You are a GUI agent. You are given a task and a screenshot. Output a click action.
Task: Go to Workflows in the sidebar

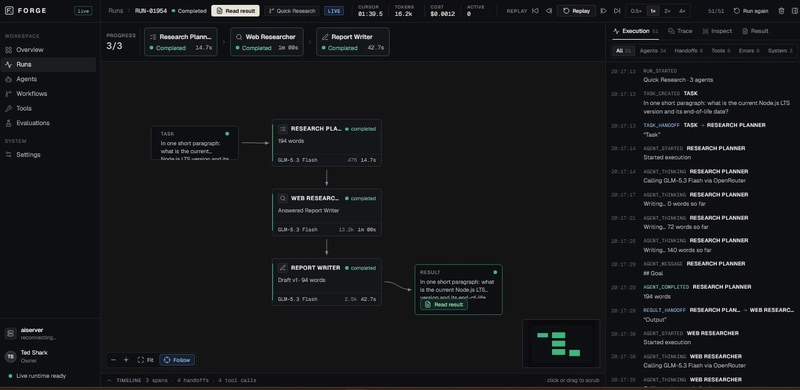(48, 94)
